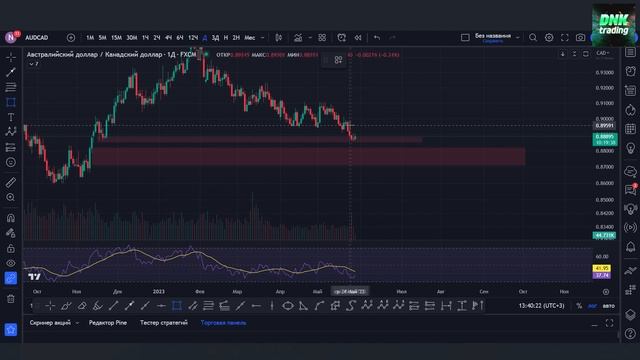The image size is (640, 360).
Task: Open the forecasting and measurement tools
Action: (x=11, y=147)
